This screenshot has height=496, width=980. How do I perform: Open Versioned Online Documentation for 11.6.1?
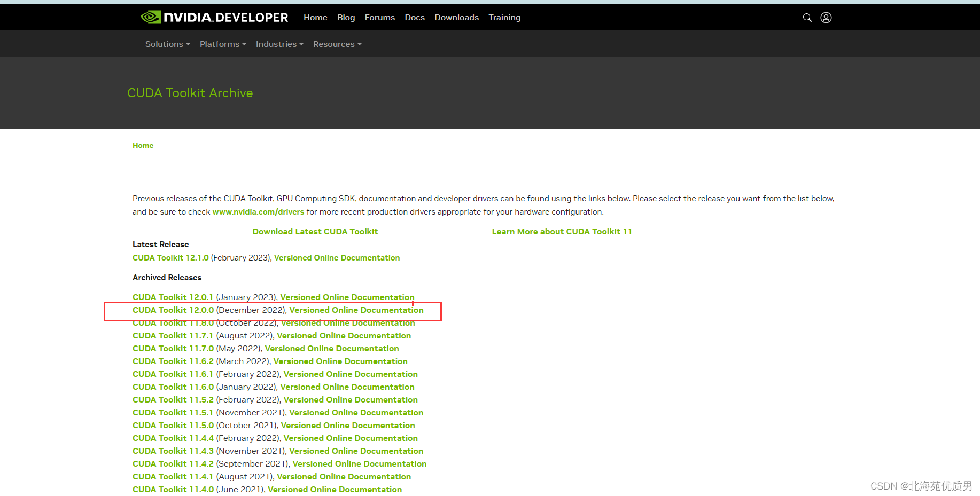351,374
